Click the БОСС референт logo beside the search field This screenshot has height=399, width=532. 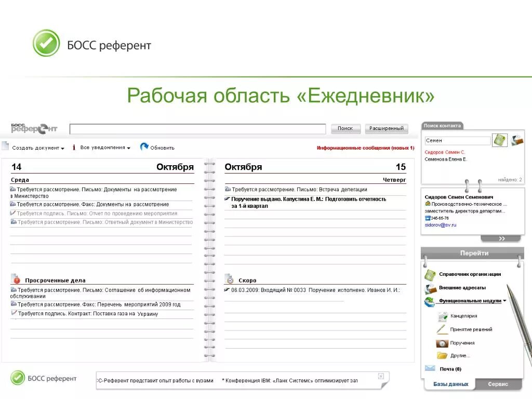click(34, 128)
